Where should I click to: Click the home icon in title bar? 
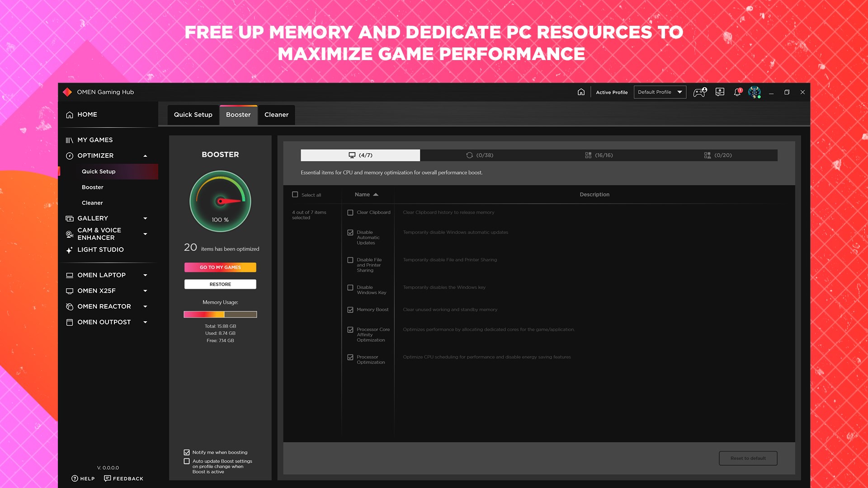[581, 92]
